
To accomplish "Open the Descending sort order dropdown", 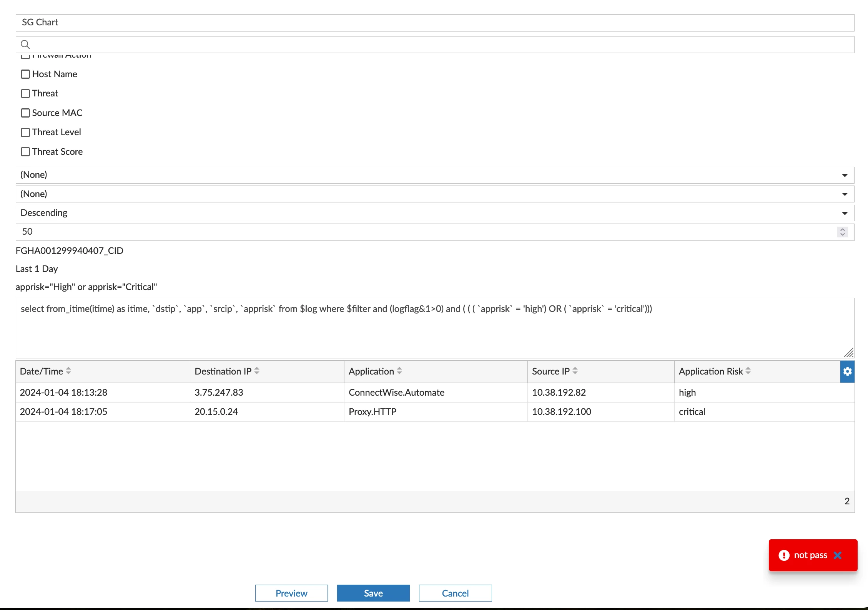I will point(435,213).
